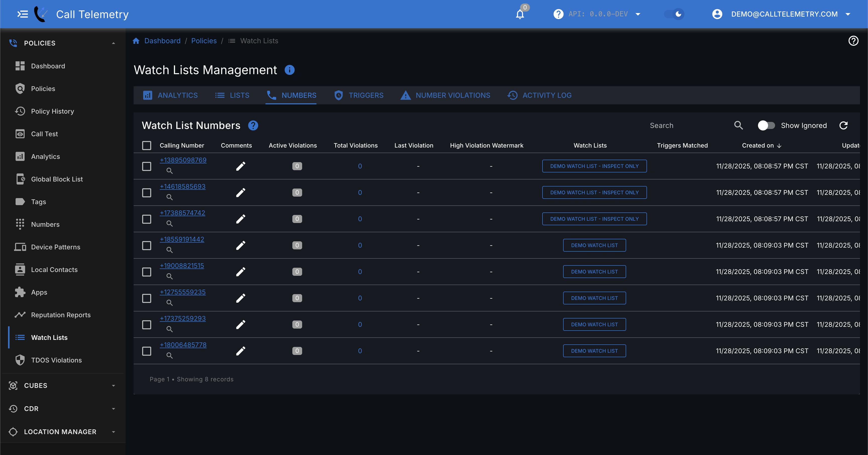This screenshot has height=455, width=868.
Task: Click the home icon in breadcrumb
Action: pyautogui.click(x=136, y=41)
